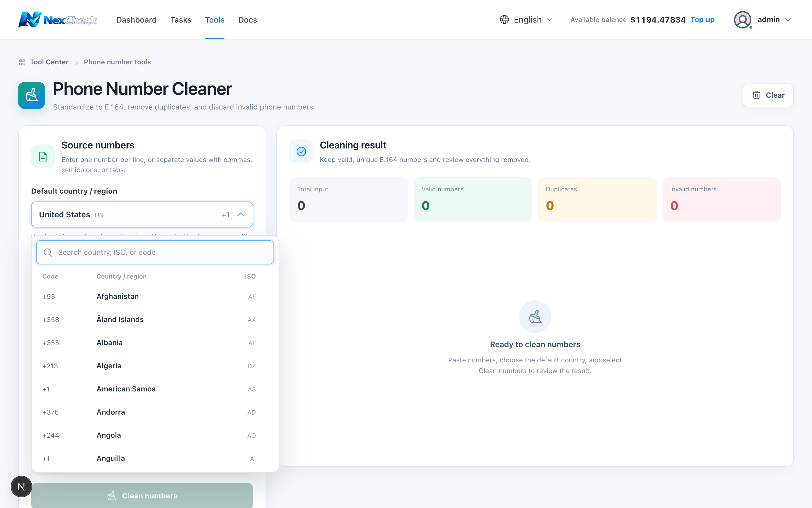This screenshot has width=812, height=508.
Task: Click the globe language icon
Action: pos(504,19)
